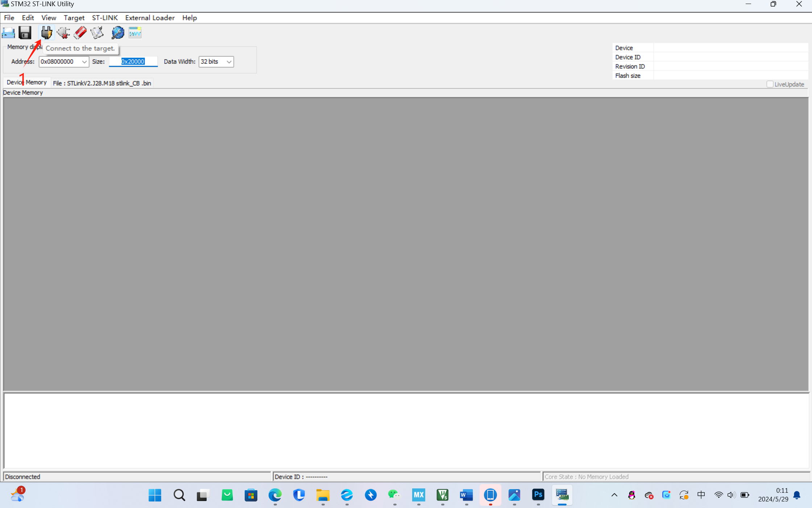Open Photoshop from the taskbar
812x508 pixels.
click(538, 495)
